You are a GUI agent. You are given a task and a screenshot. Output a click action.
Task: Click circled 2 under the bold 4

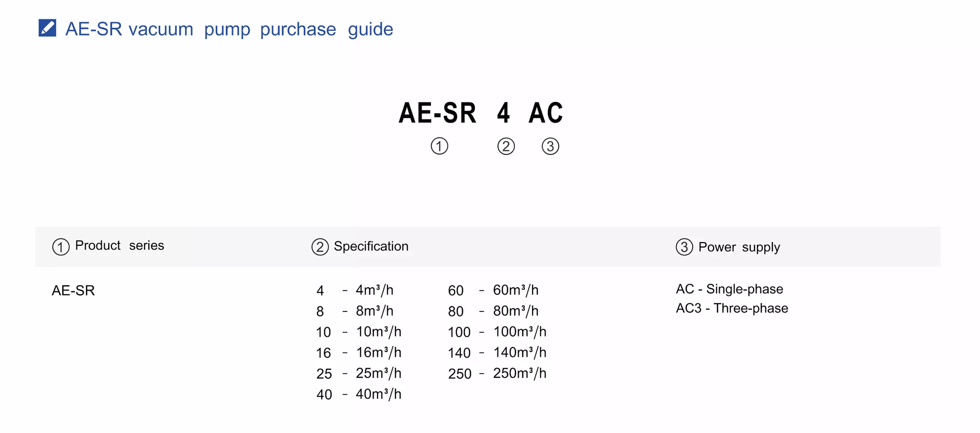point(506,146)
